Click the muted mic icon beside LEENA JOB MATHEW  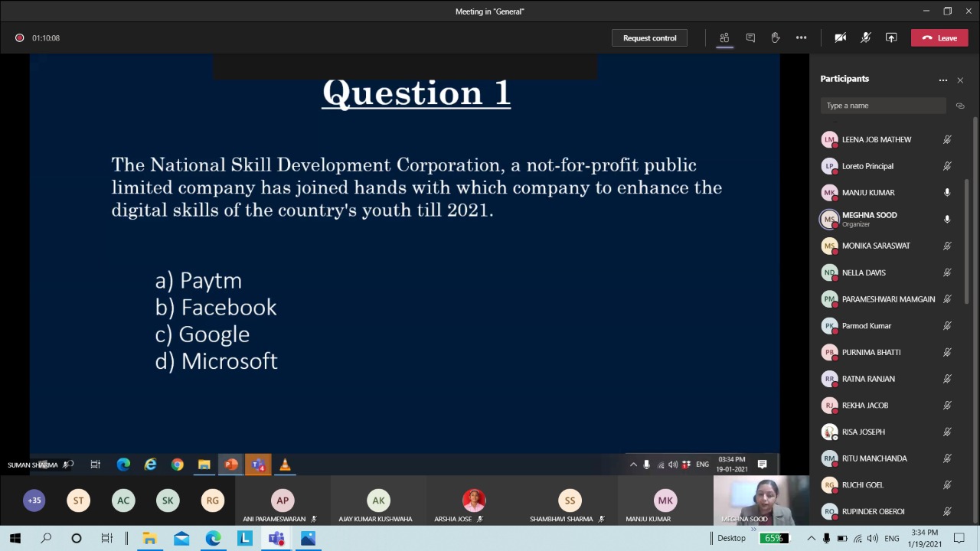[x=947, y=140]
